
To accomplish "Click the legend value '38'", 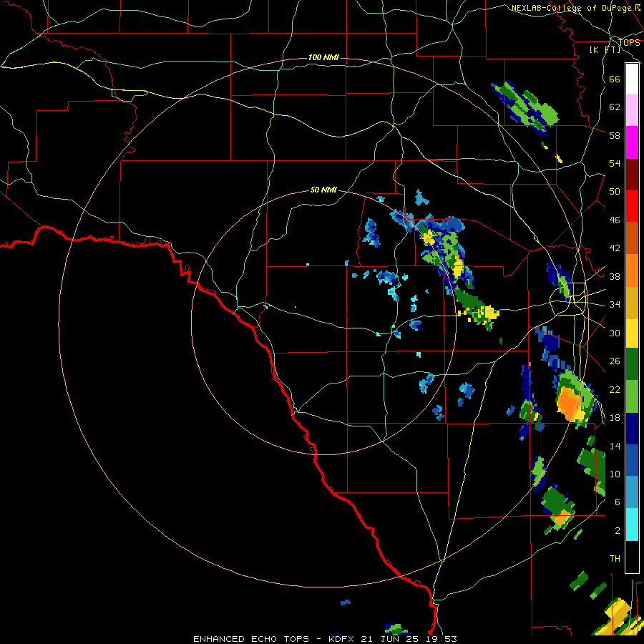I will pyautogui.click(x=615, y=276).
